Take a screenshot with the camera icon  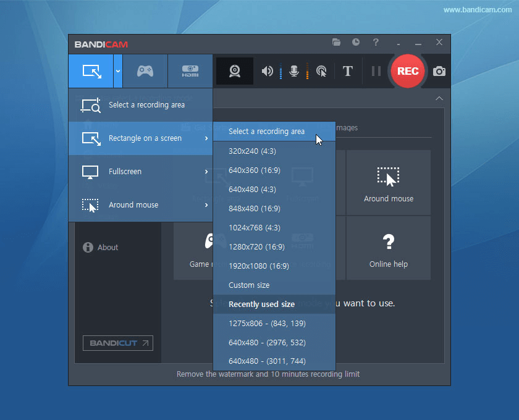(x=439, y=71)
